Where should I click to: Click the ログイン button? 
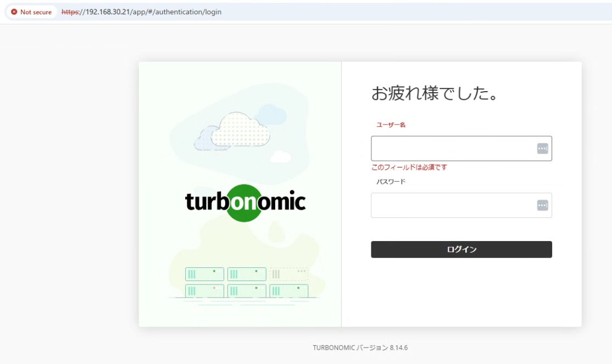pos(461,249)
